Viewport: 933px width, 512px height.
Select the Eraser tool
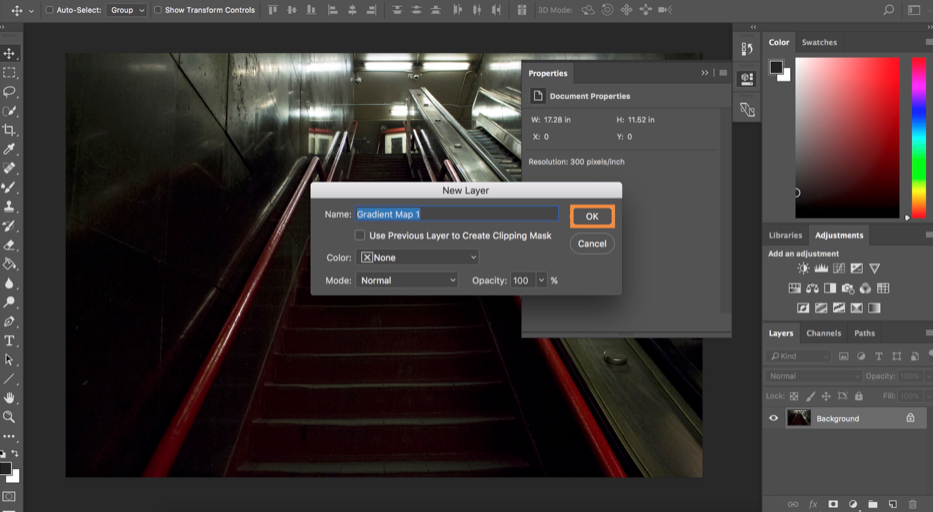(9, 245)
